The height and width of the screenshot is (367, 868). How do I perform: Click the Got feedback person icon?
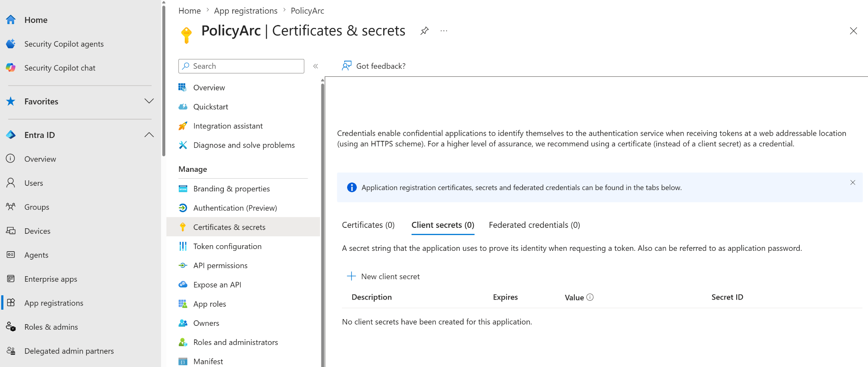347,66
